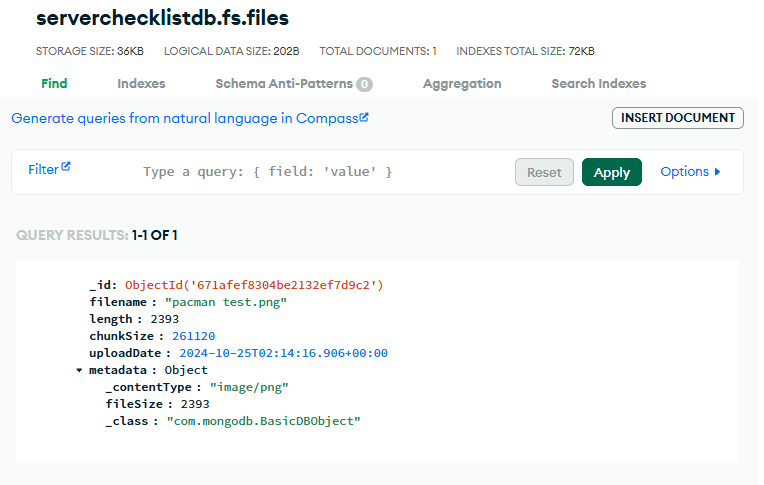
Task: Open the Filter help external-link icon
Action: (x=66, y=167)
